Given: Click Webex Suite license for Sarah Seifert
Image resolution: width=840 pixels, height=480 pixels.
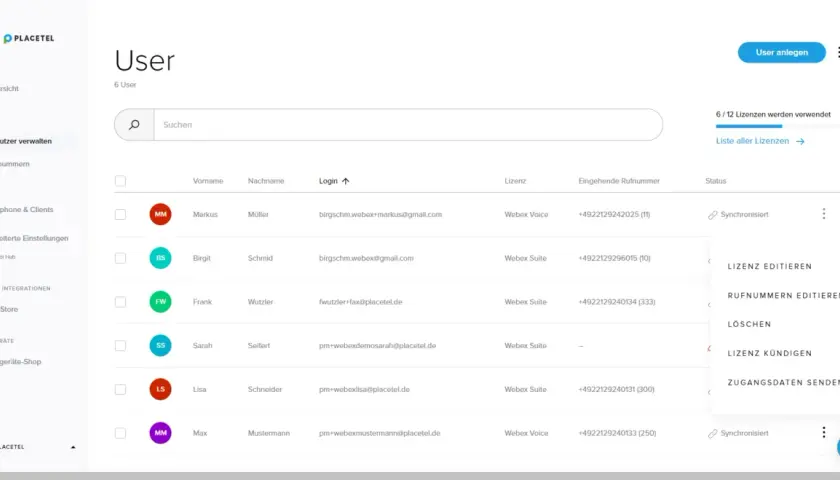Looking at the screenshot, I should click(x=526, y=346).
